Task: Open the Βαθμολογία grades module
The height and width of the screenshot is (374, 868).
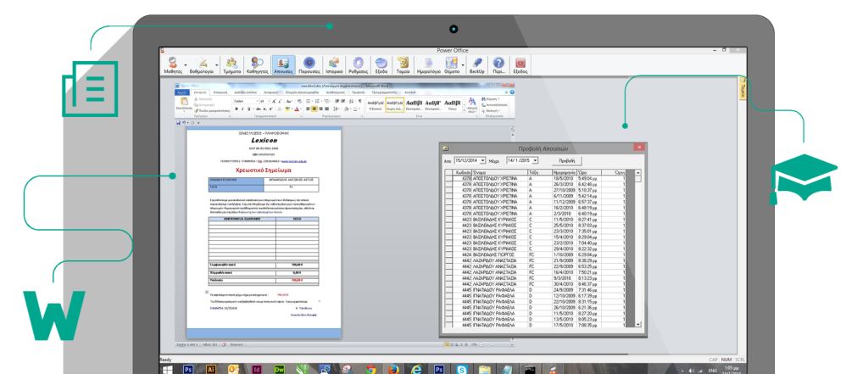Action: [x=201, y=64]
